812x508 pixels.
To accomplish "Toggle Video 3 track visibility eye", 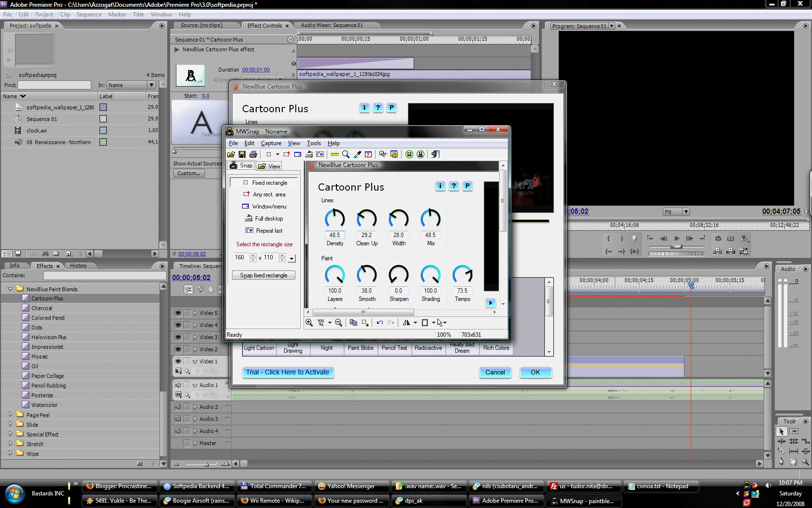I will pos(178,337).
